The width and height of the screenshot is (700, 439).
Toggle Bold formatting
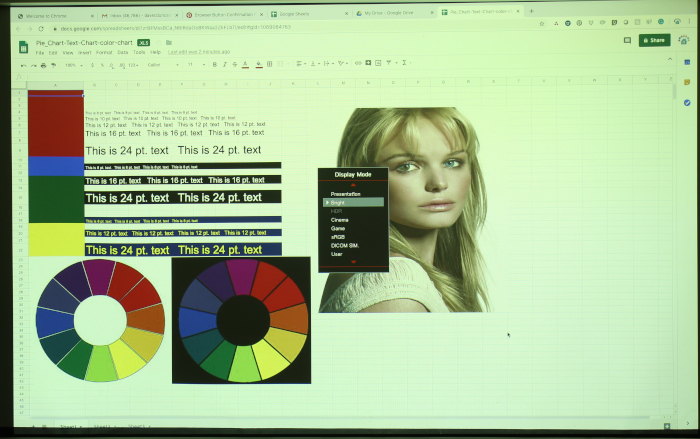215,64
